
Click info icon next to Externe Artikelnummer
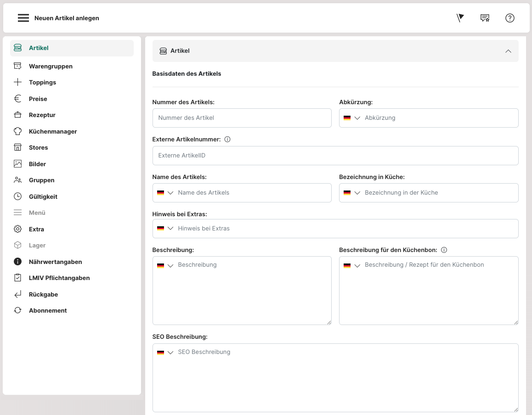tap(227, 139)
